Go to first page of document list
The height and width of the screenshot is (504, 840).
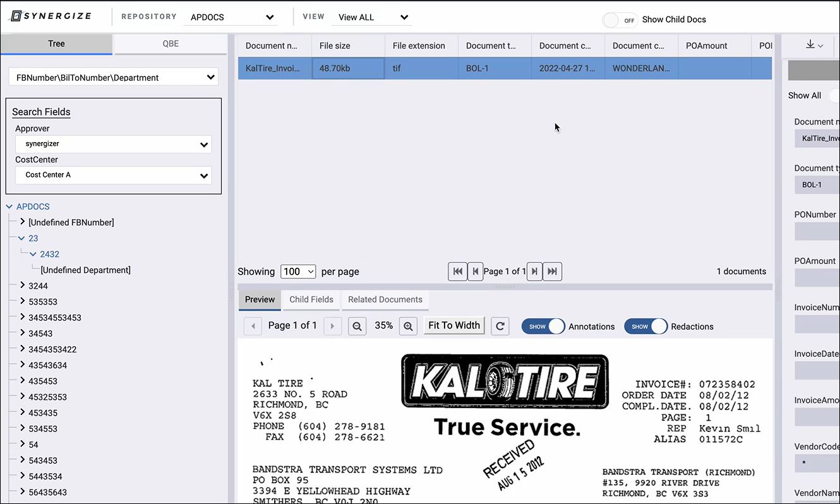(x=458, y=272)
